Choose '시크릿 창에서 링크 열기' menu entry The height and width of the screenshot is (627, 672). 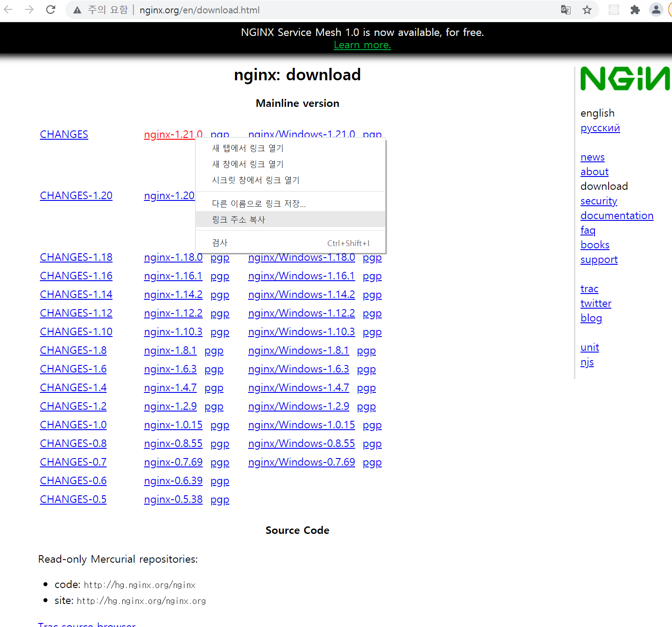pos(290,180)
